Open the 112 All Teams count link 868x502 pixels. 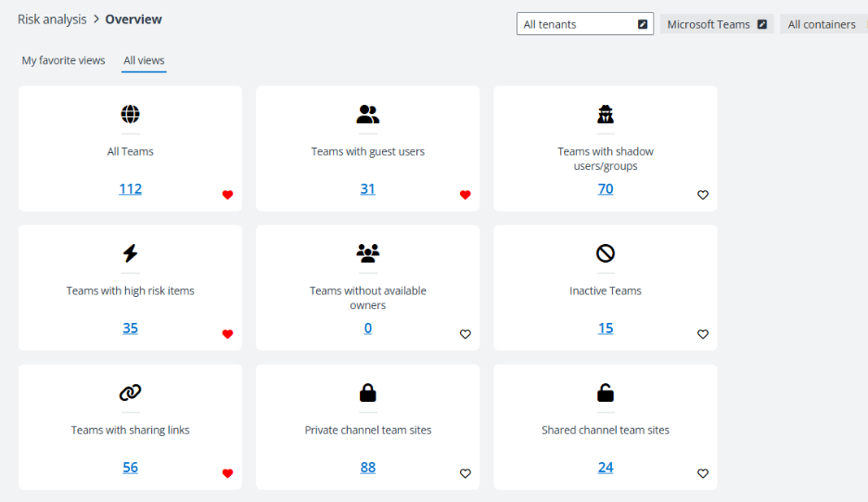pos(130,188)
